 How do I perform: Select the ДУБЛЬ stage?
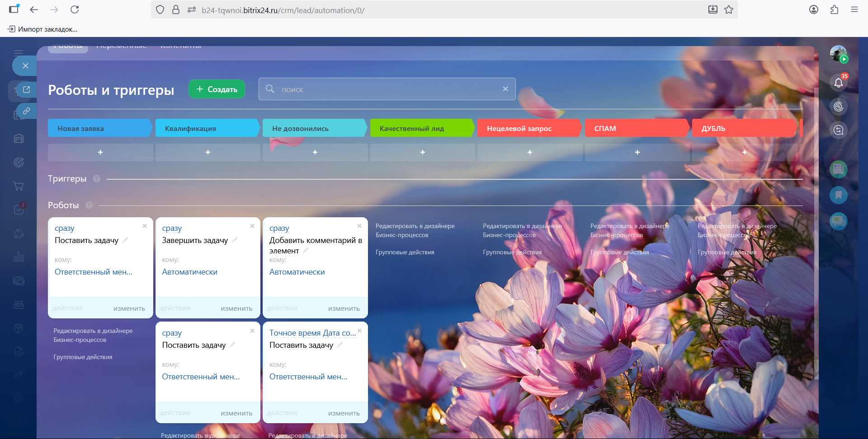tap(744, 128)
